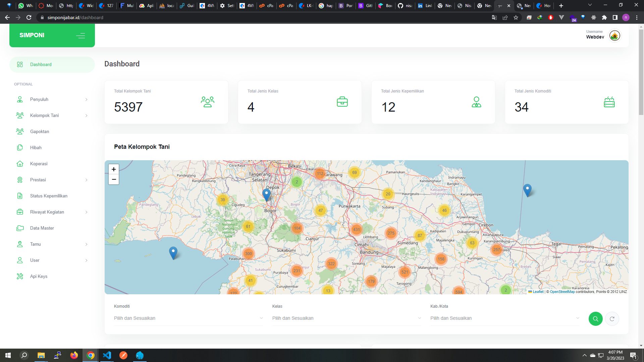Zoom in the map
Viewport: 644px width, 362px height.
coord(114,169)
